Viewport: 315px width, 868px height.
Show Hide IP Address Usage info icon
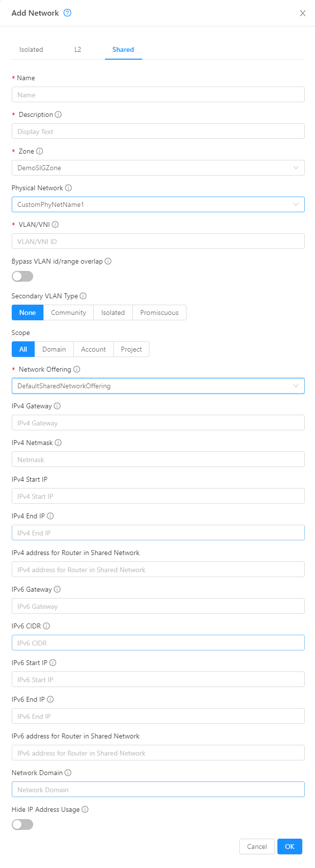coord(85,809)
